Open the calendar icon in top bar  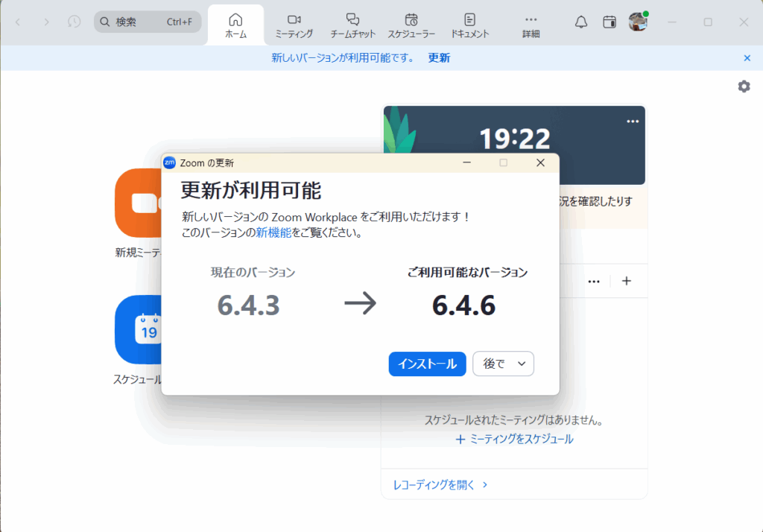tap(610, 22)
